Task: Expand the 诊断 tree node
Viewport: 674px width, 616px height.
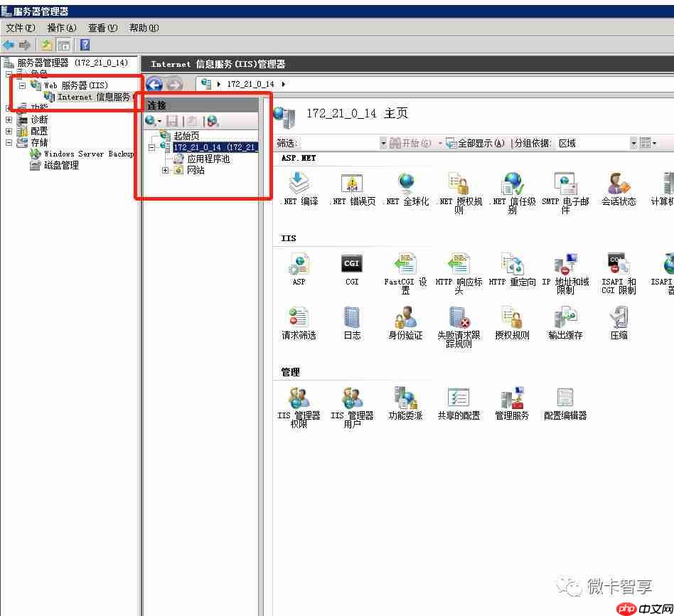Action: [9, 120]
